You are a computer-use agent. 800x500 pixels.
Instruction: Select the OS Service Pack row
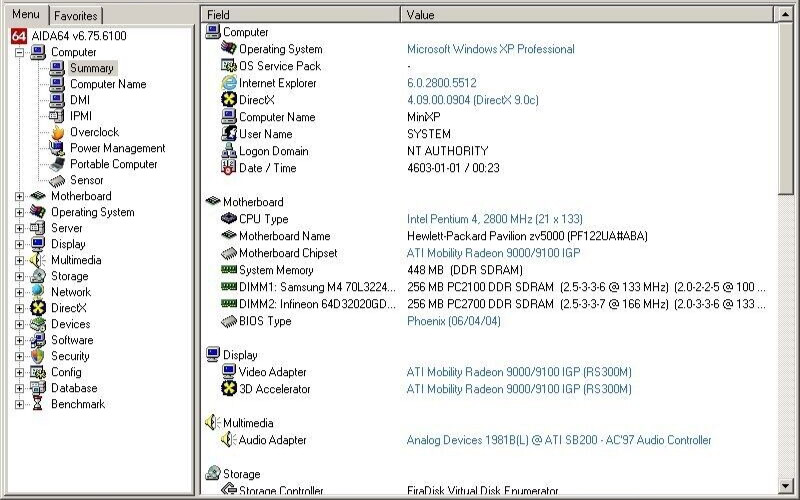pos(489,66)
